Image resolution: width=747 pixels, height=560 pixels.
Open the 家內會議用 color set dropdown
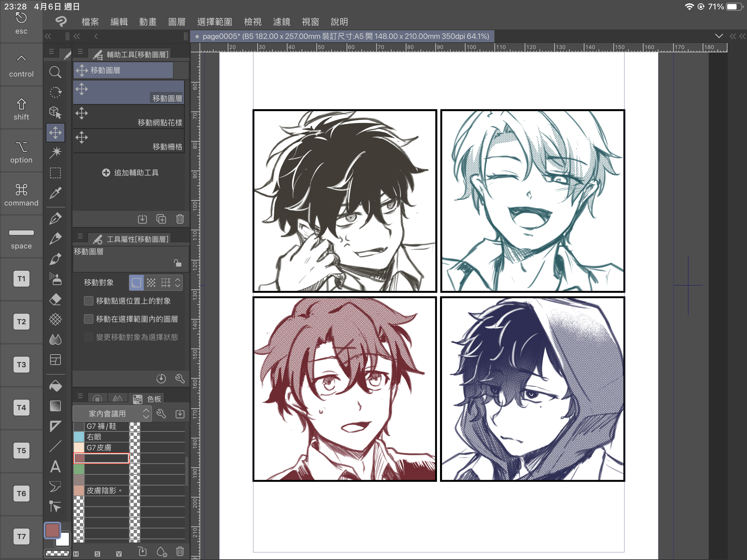point(112,414)
